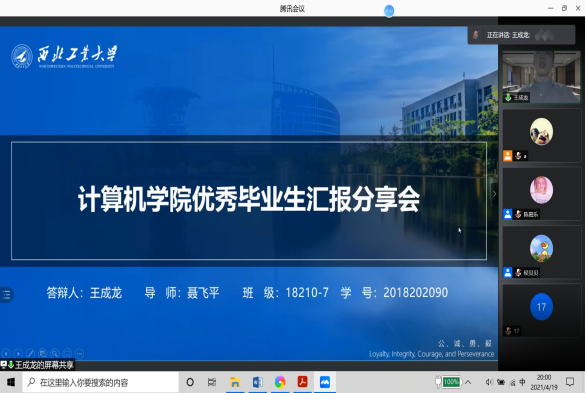Open the PDF reader taskbar icon
This screenshot has height=393, width=585.
click(302, 382)
